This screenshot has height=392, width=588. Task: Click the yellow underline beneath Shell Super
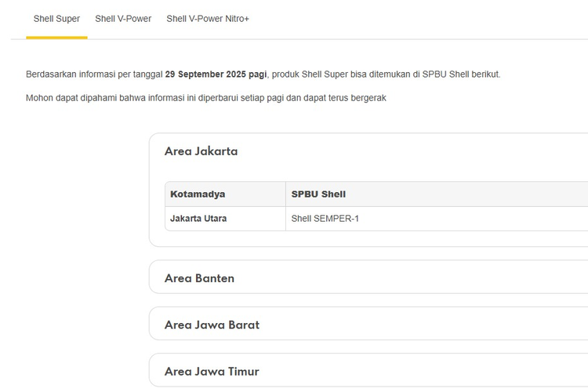(56, 37)
